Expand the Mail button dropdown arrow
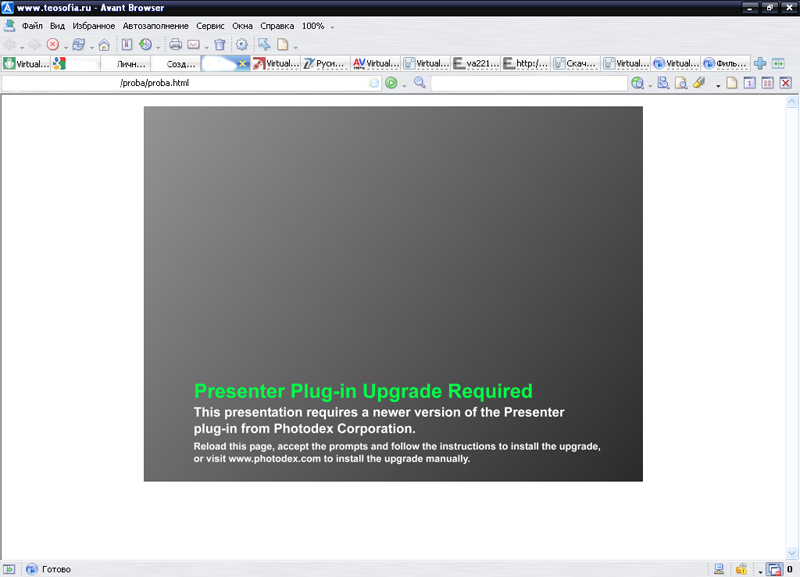 206,48
